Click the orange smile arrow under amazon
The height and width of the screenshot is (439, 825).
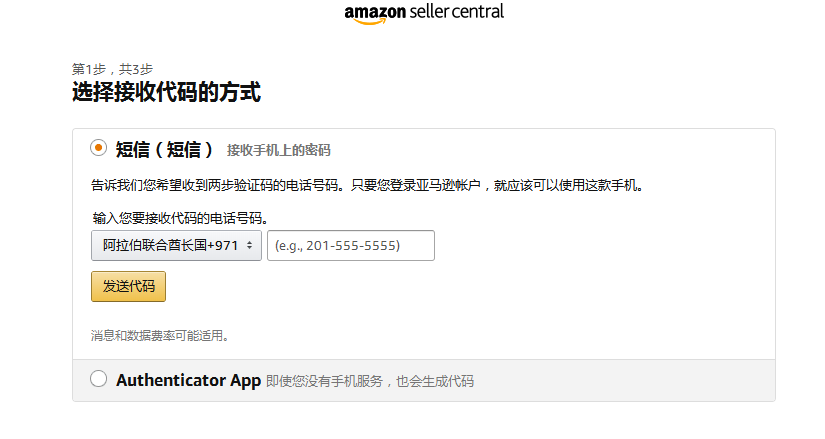pyautogui.click(x=367, y=22)
